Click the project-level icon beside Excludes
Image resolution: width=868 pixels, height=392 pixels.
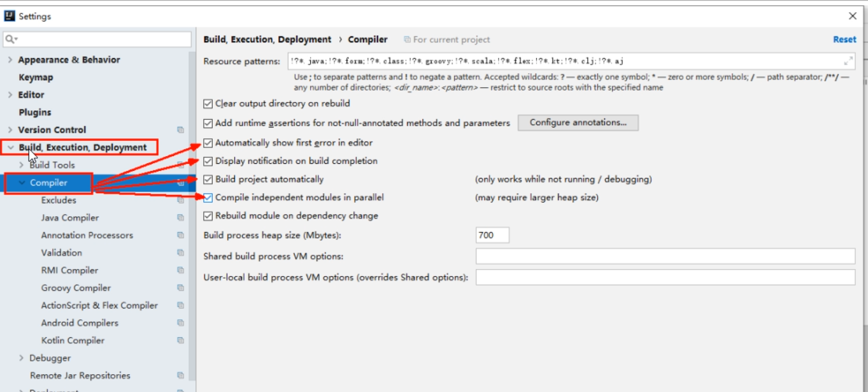point(181,200)
